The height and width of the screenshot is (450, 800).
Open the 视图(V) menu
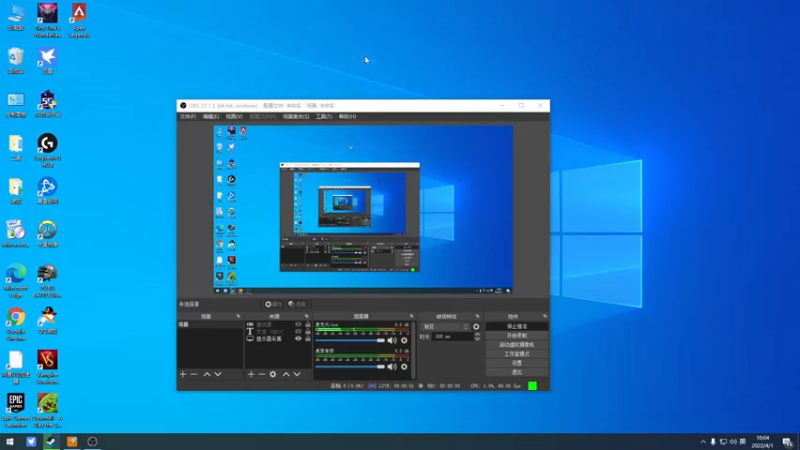[234, 117]
